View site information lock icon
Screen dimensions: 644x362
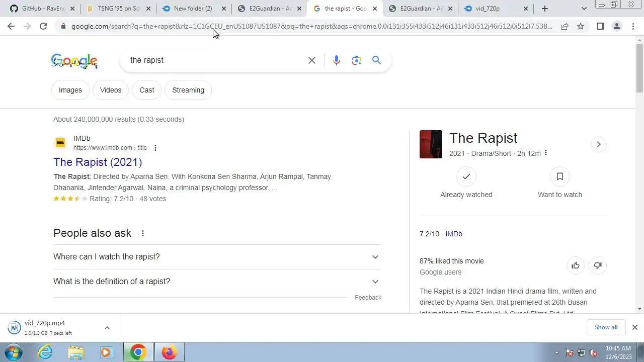63,26
